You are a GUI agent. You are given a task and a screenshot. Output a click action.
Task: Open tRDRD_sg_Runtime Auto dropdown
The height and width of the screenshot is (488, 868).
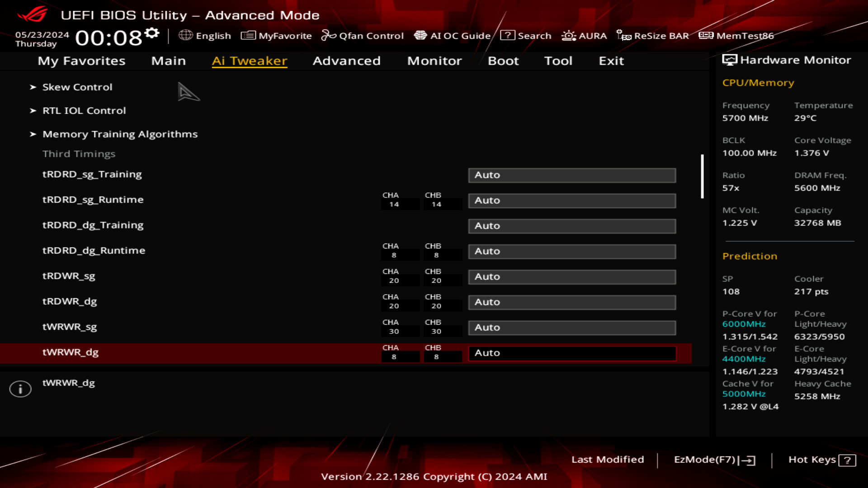point(572,201)
